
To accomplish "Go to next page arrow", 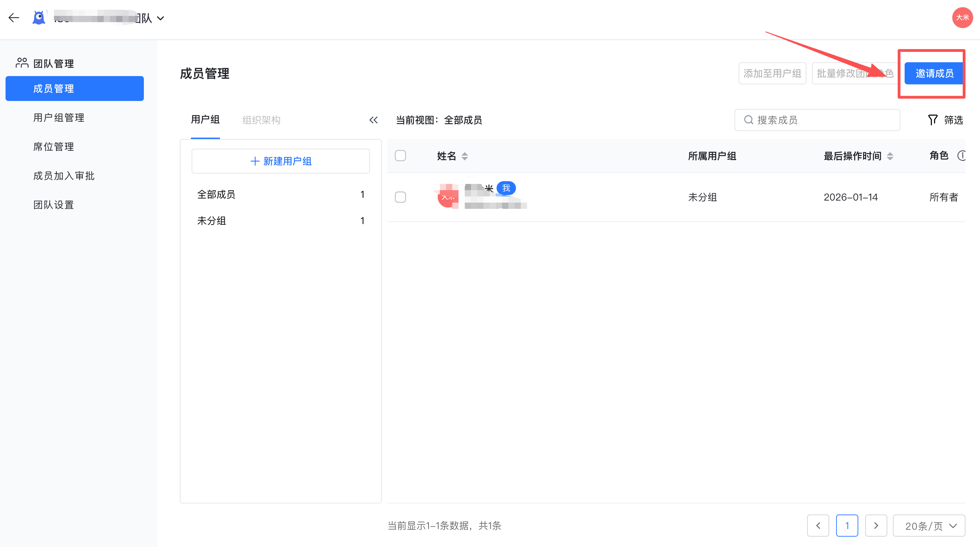I will [876, 526].
